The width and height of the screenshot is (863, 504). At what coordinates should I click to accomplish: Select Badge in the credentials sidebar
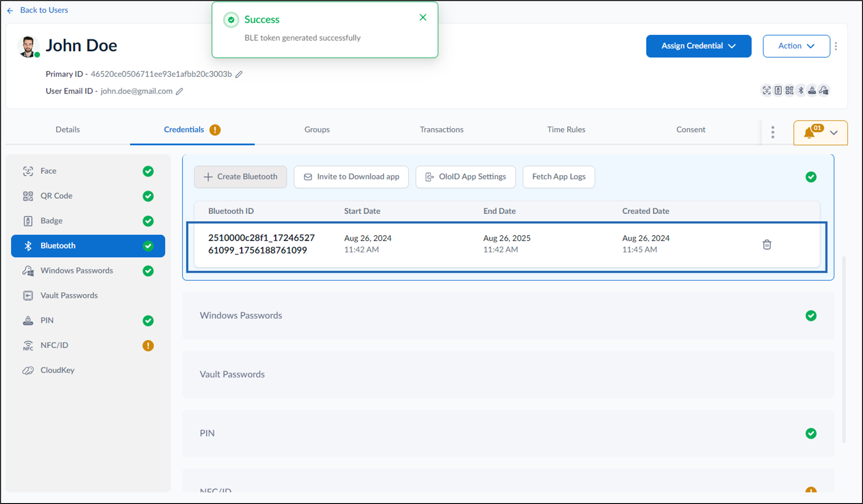(88, 221)
